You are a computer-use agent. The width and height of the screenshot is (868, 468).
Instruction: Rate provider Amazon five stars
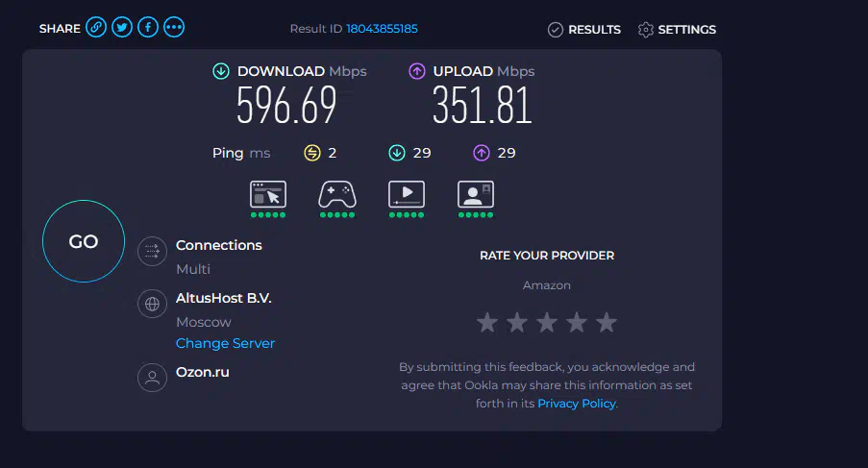pyautogui.click(x=607, y=323)
